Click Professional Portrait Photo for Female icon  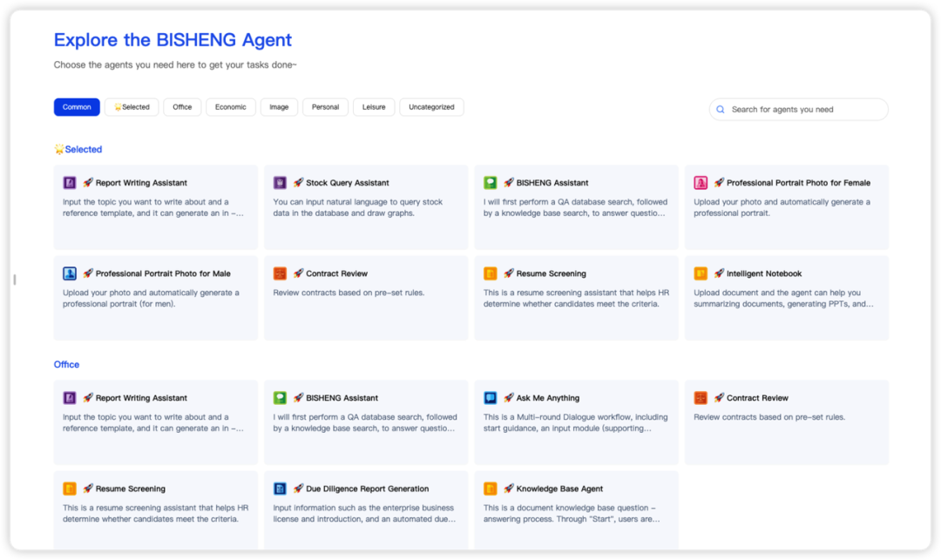(701, 182)
